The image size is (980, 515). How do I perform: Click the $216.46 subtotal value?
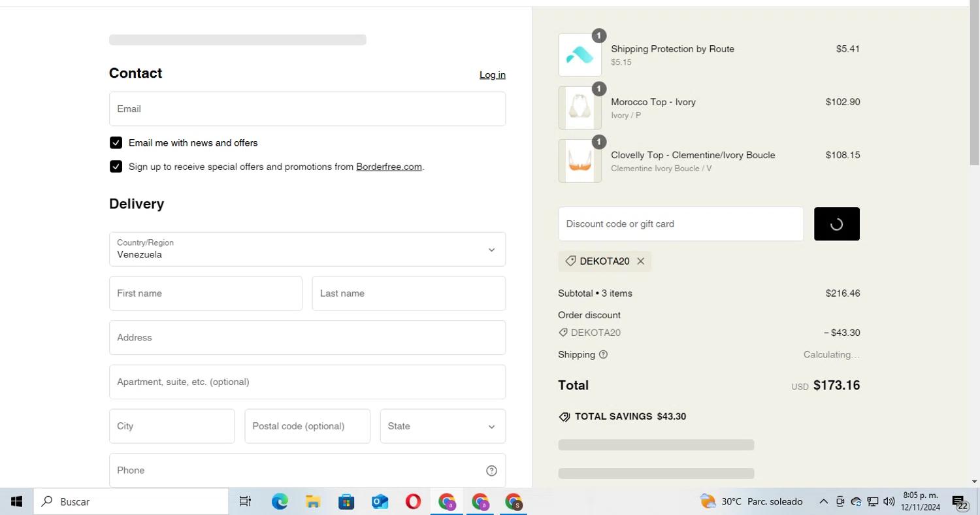843,293
